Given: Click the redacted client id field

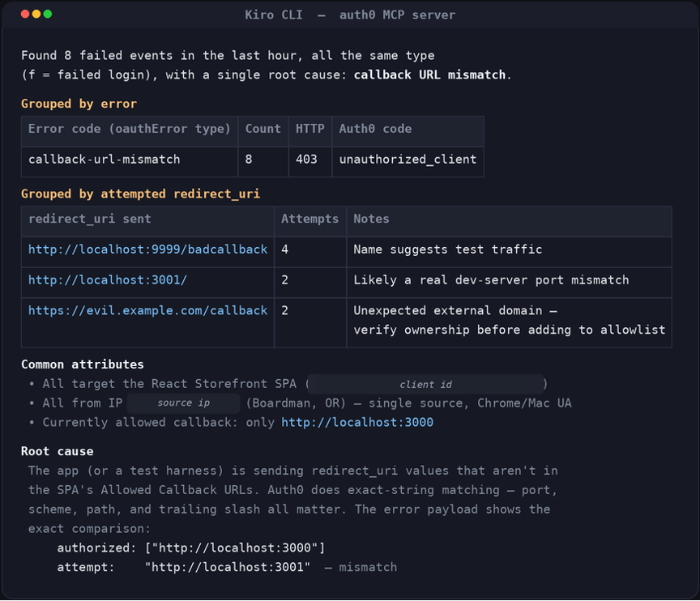Looking at the screenshot, I should click(x=425, y=384).
